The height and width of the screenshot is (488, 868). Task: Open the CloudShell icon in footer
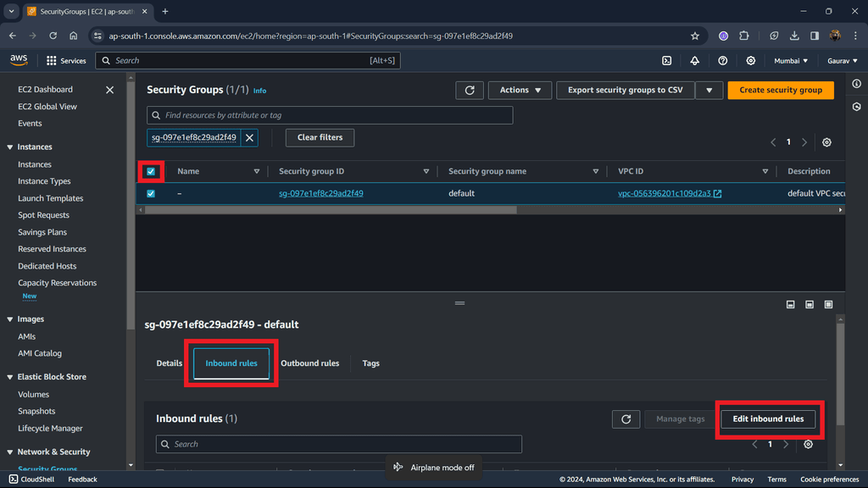click(x=14, y=480)
